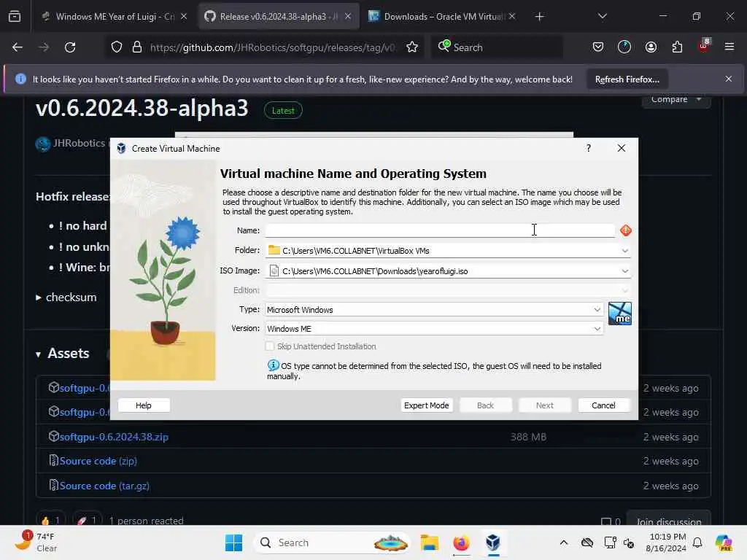The width and height of the screenshot is (747, 560).
Task: Close the Downloads Oracle VM tab
Action: [x=512, y=17]
